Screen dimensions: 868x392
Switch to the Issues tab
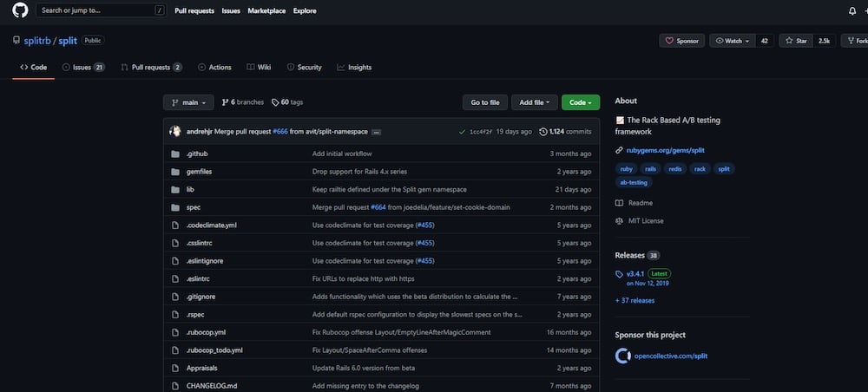coord(82,67)
